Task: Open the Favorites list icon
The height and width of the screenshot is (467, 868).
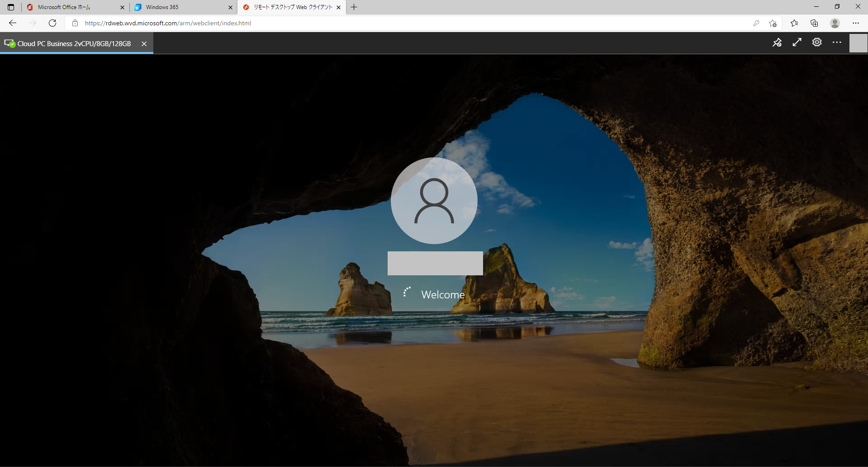Action: [x=794, y=23]
